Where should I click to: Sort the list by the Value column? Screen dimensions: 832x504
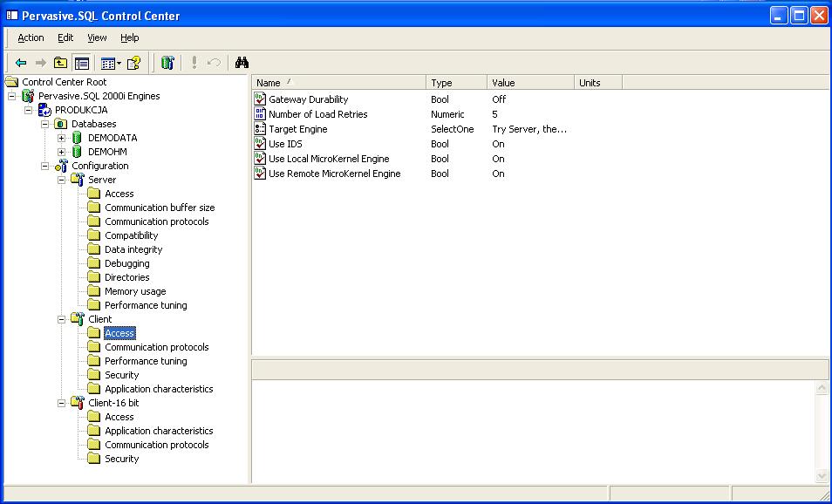pos(530,83)
